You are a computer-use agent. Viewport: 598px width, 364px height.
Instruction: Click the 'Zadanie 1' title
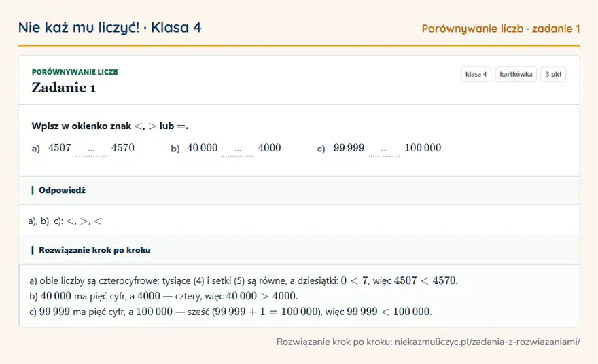pyautogui.click(x=64, y=88)
